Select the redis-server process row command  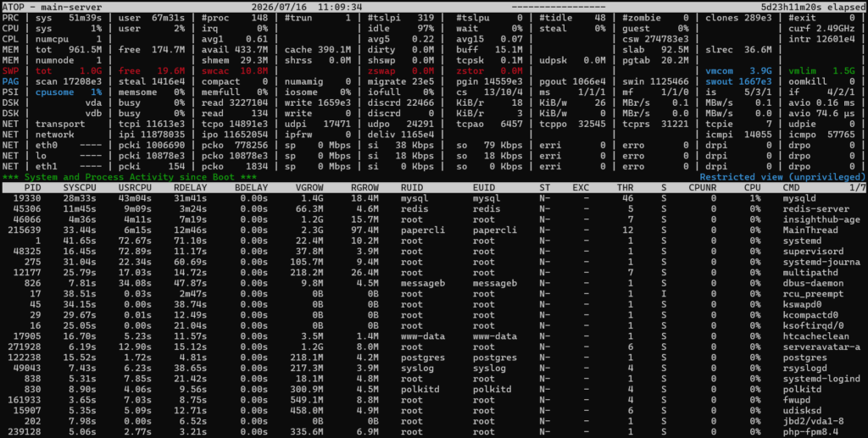816,208
